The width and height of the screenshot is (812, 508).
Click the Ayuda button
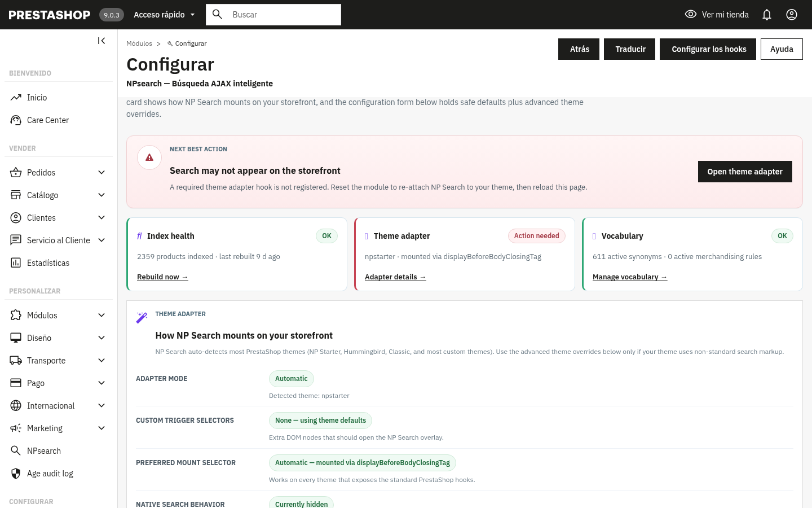click(782, 49)
